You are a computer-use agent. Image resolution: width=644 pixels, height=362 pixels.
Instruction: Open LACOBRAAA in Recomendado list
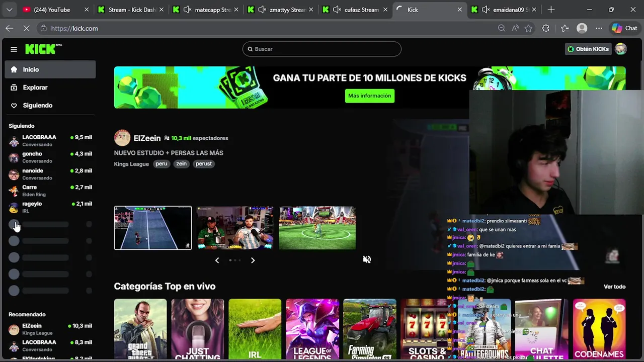pos(50,345)
